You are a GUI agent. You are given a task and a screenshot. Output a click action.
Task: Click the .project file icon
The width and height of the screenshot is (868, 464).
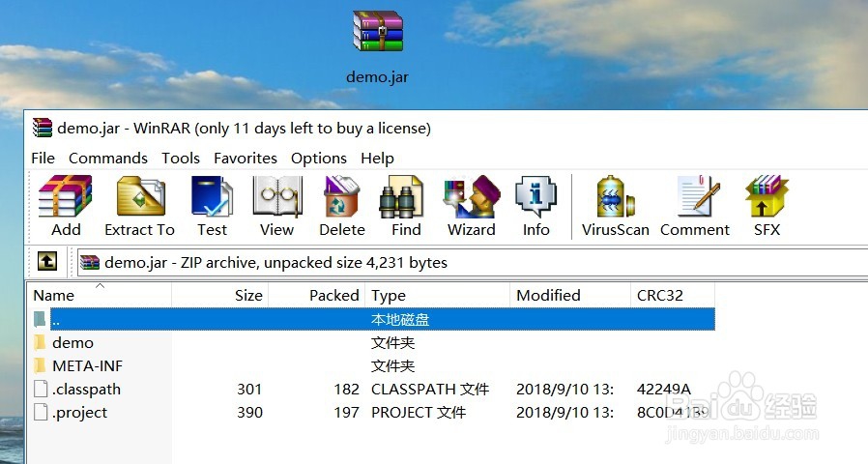coord(41,412)
